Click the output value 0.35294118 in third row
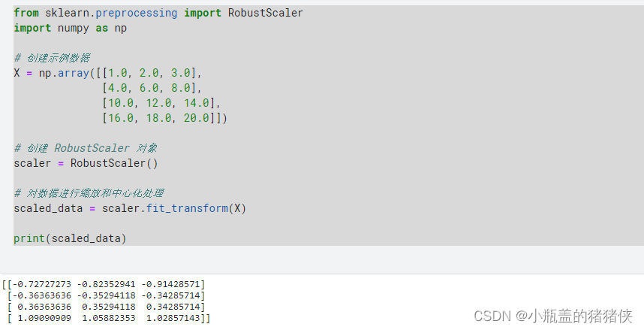Viewport: 644px width, 330px height. pyautogui.click(x=108, y=307)
